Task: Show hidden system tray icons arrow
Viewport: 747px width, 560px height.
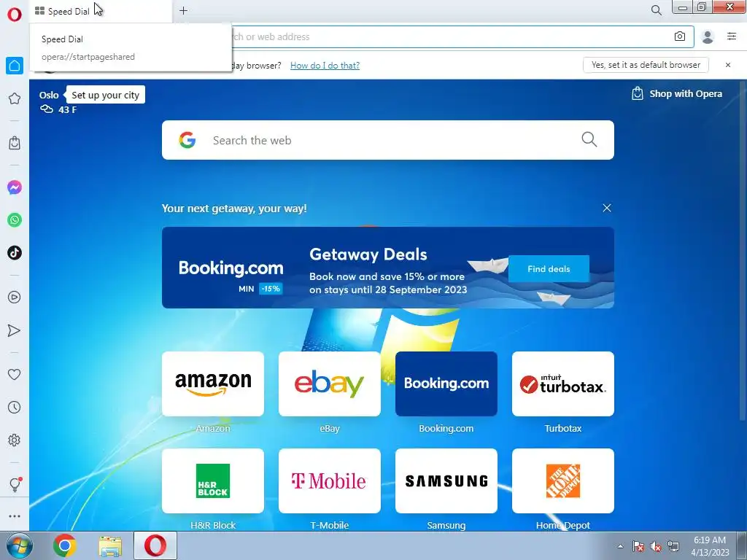Action: [620, 546]
